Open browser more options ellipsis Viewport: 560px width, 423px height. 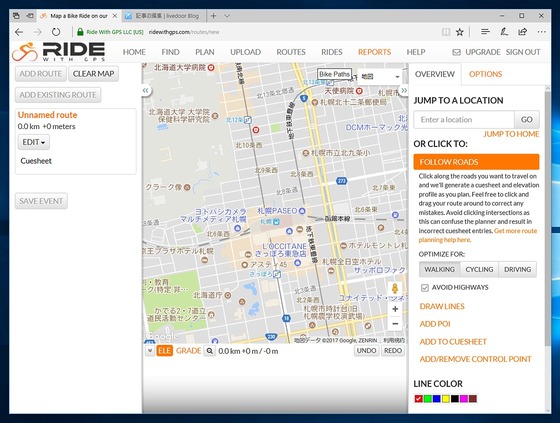[541, 32]
